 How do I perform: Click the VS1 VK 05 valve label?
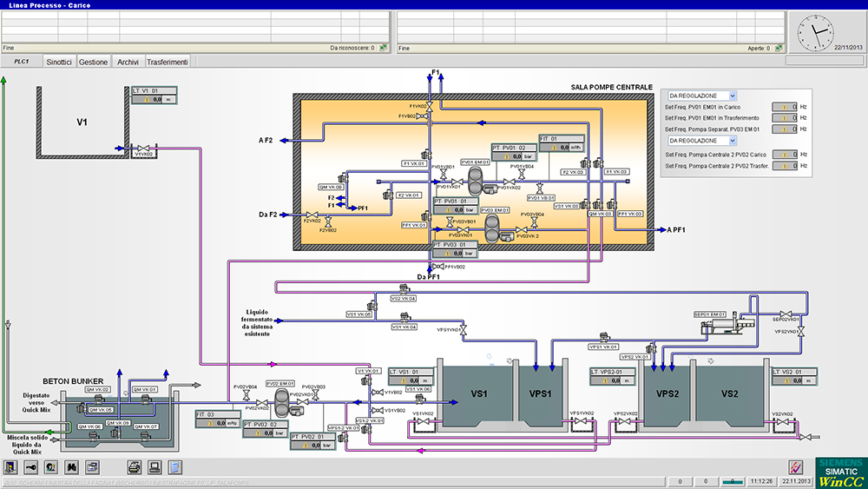(x=359, y=314)
